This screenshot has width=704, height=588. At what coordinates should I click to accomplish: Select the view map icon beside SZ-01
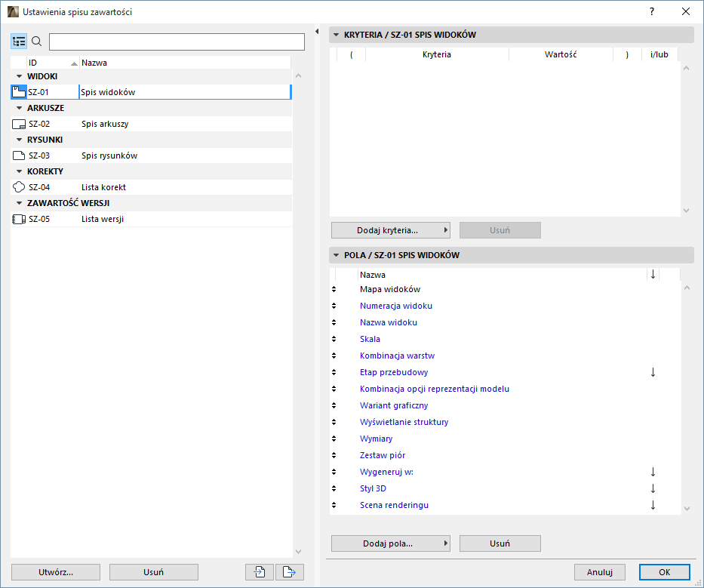[x=17, y=91]
